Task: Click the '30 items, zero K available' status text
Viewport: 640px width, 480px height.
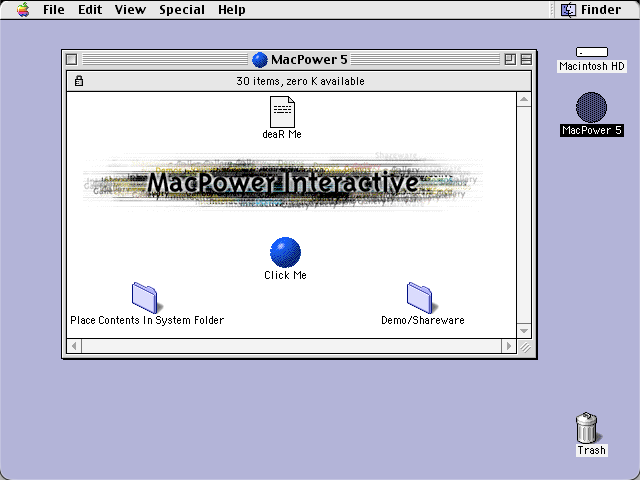Action: click(300, 81)
